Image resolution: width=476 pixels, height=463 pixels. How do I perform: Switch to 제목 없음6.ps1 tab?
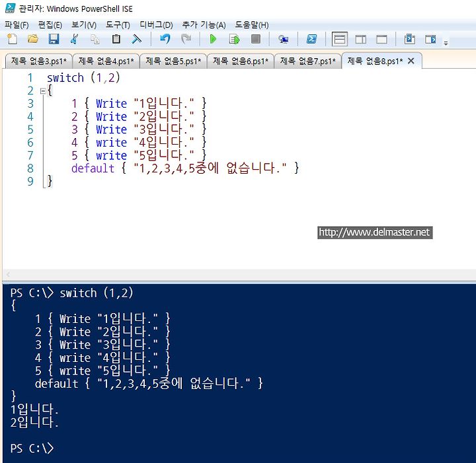241,61
